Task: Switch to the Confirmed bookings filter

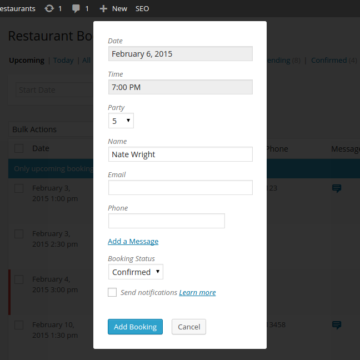Action: point(329,60)
